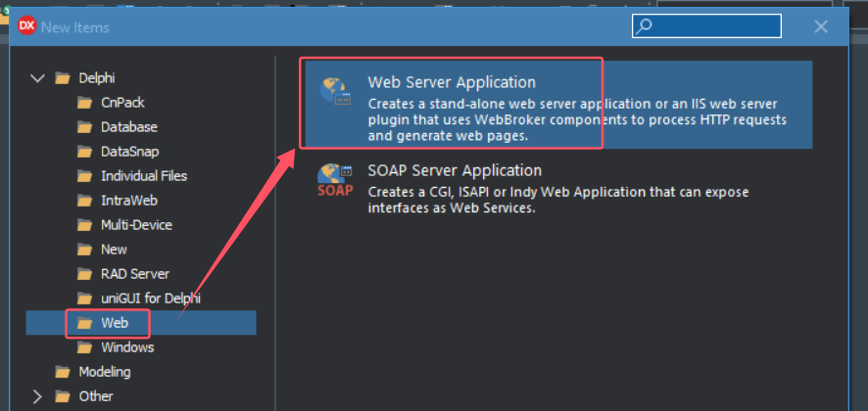Select the Multi-Device folder icon

(x=84, y=225)
